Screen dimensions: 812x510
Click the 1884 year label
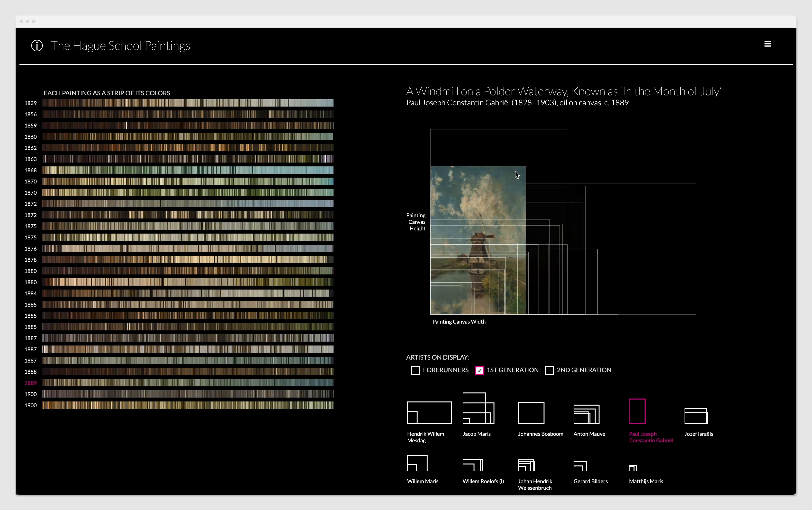[30, 293]
